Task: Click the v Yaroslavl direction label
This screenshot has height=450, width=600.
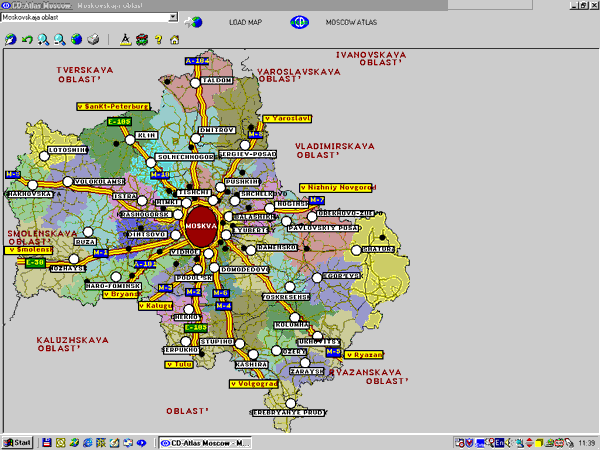Action: pos(287,119)
